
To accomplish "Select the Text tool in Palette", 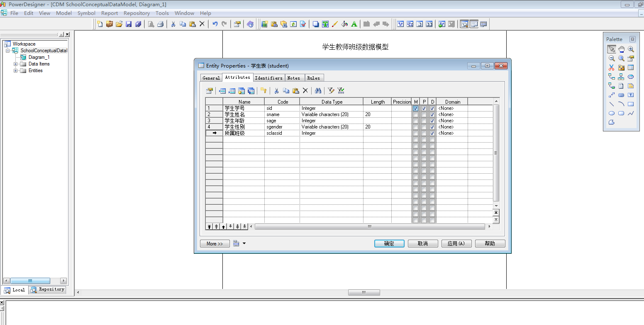I will [631, 95].
